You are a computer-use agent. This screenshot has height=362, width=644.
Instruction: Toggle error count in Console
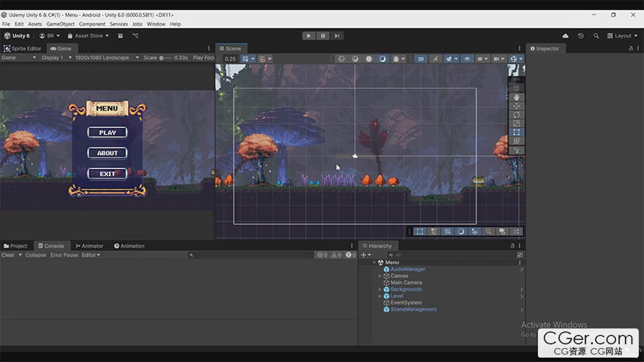click(351, 255)
